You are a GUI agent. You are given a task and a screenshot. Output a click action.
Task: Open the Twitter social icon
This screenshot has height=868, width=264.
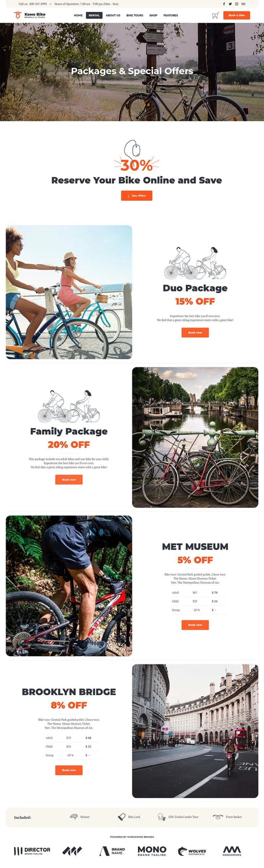230,4
